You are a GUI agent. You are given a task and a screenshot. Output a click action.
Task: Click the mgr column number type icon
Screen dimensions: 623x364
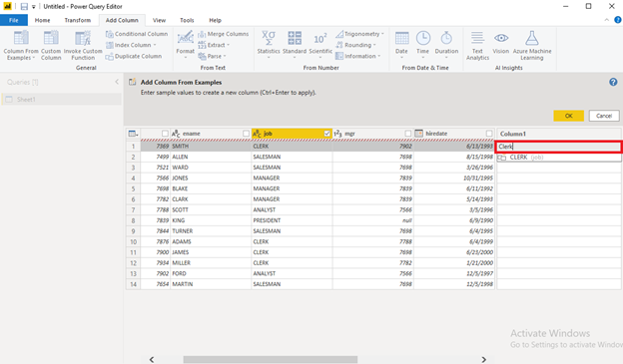(x=337, y=134)
